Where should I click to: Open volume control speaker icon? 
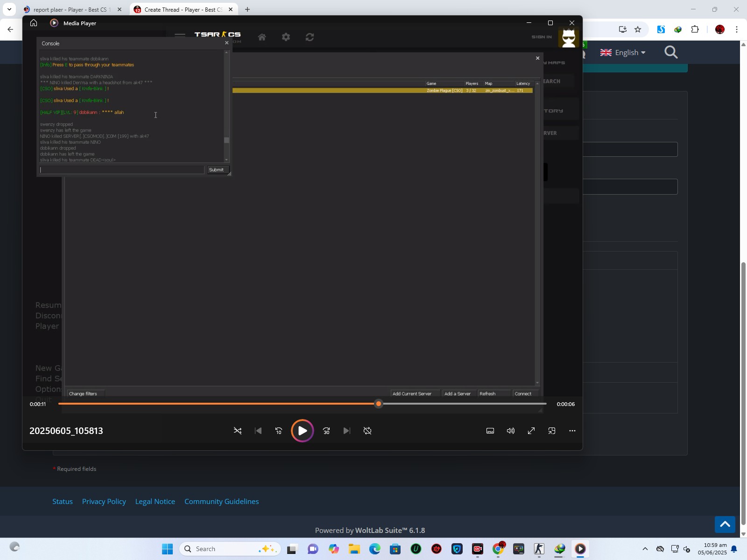point(511,431)
